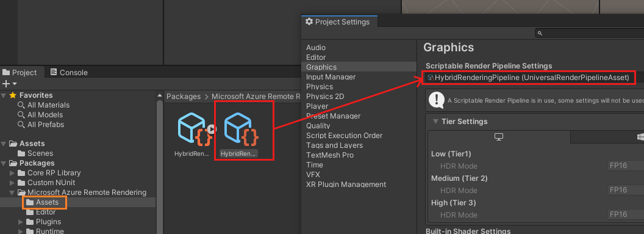Select the standalone monitor platform tab

(x=499, y=137)
